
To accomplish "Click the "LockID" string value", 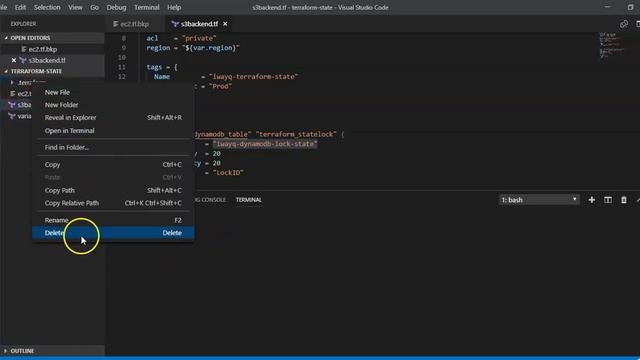I will pos(228,173).
